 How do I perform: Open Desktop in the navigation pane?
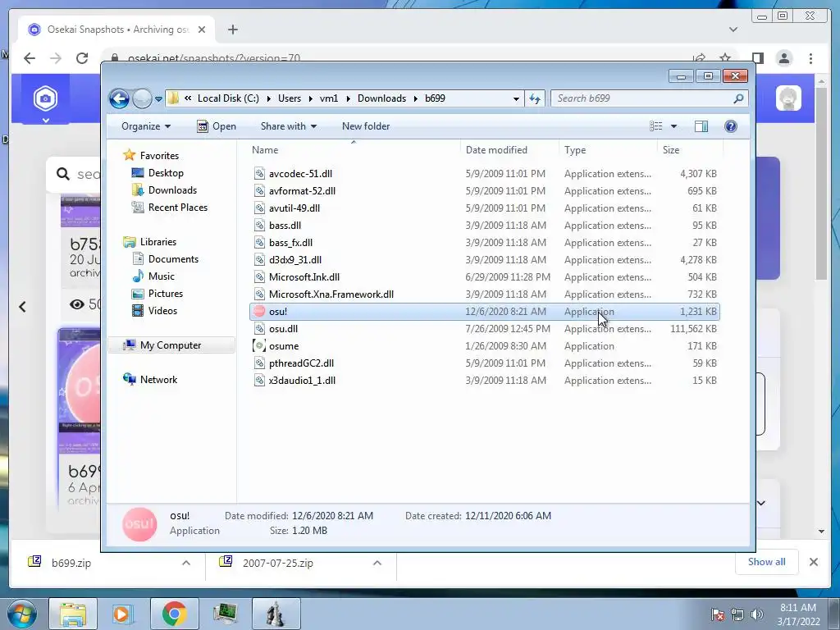[166, 173]
